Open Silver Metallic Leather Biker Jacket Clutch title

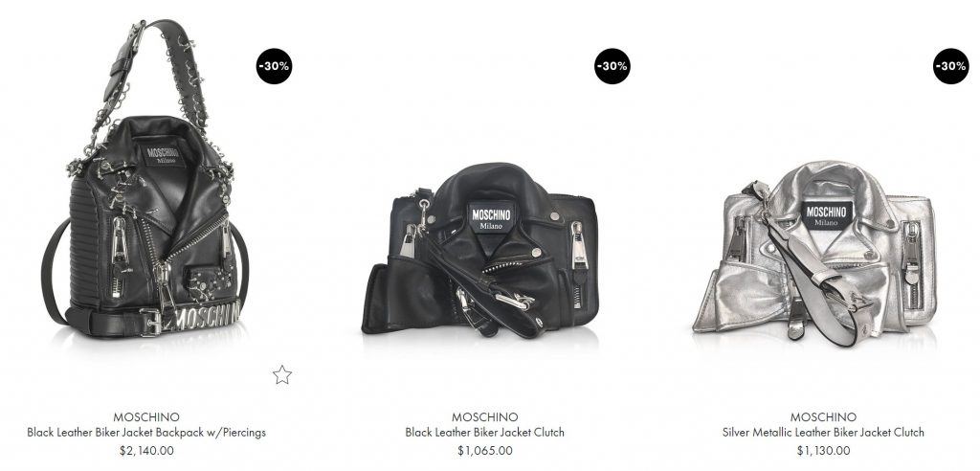click(x=823, y=432)
